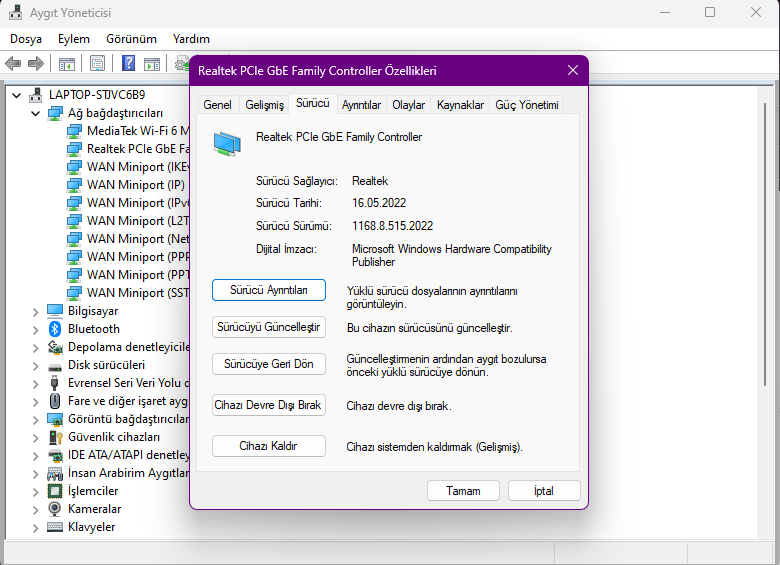The width and height of the screenshot is (780, 565).
Task: Open the Görünüm menu
Action: pos(131,39)
